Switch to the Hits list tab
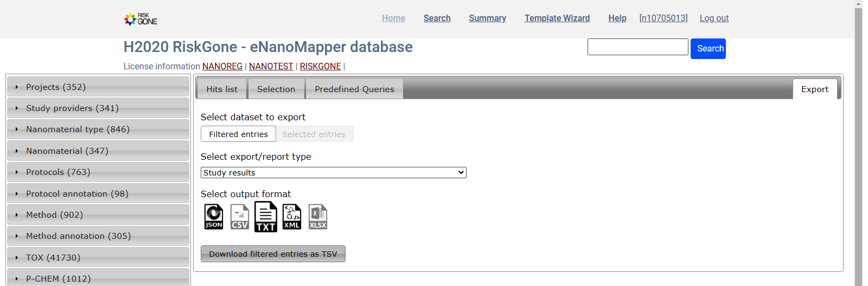Screen dimensions: 868x286 tap(221, 89)
